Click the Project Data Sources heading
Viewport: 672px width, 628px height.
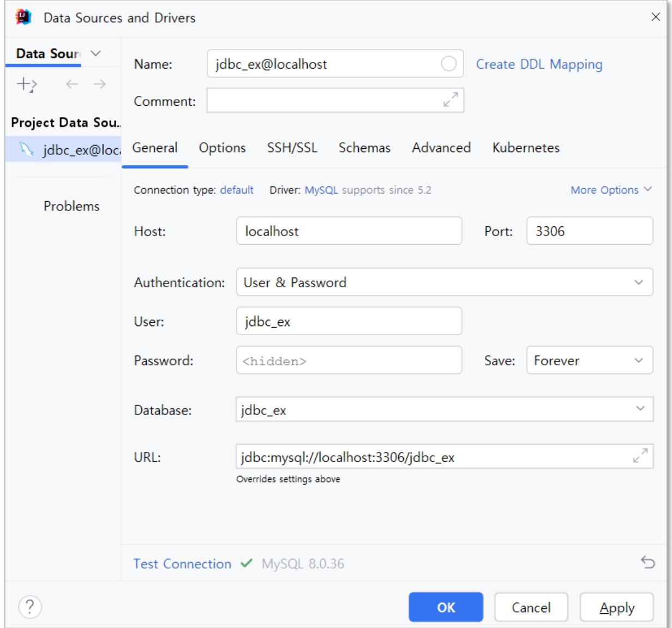coord(65,123)
